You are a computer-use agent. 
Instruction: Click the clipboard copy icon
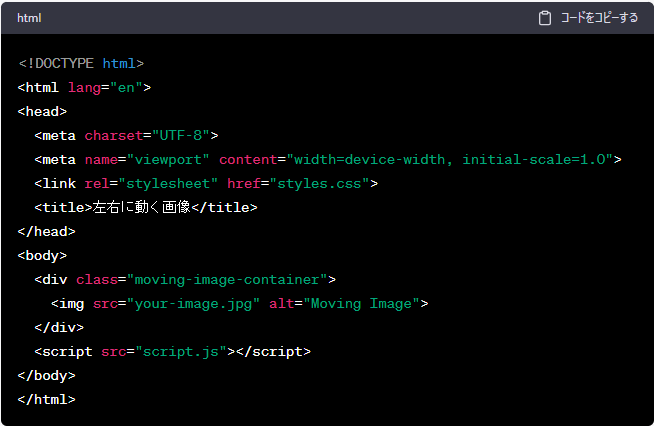pos(545,18)
